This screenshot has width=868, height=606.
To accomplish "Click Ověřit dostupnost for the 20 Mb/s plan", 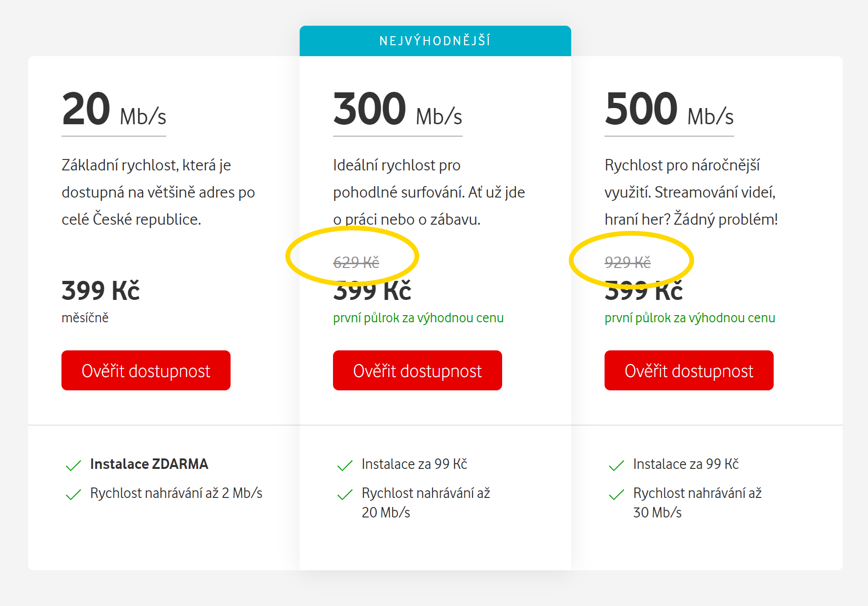I will (x=146, y=370).
